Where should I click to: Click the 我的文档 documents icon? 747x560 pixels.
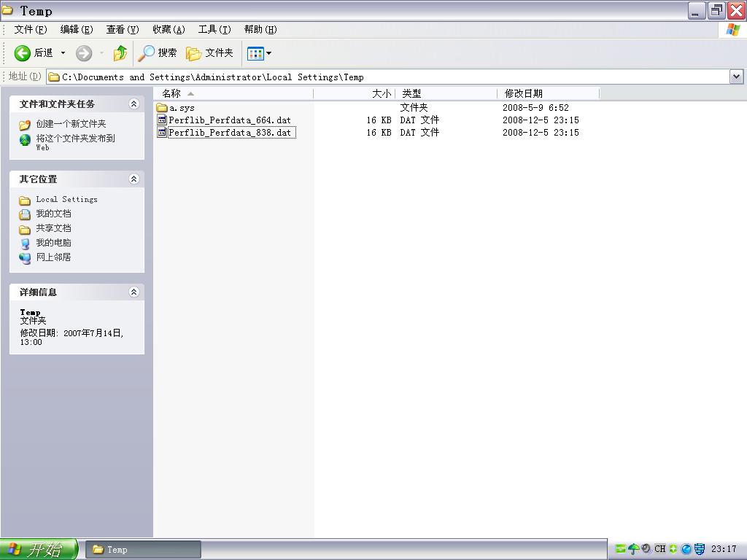coord(25,215)
